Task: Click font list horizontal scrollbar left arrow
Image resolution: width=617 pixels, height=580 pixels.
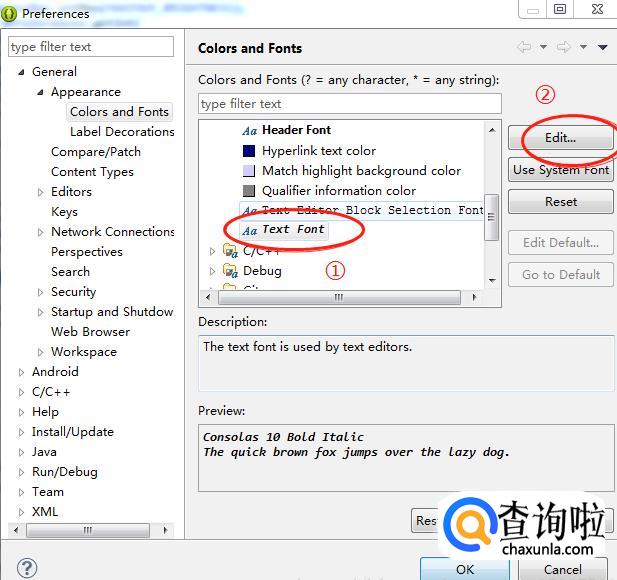Action: pyautogui.click(x=208, y=297)
